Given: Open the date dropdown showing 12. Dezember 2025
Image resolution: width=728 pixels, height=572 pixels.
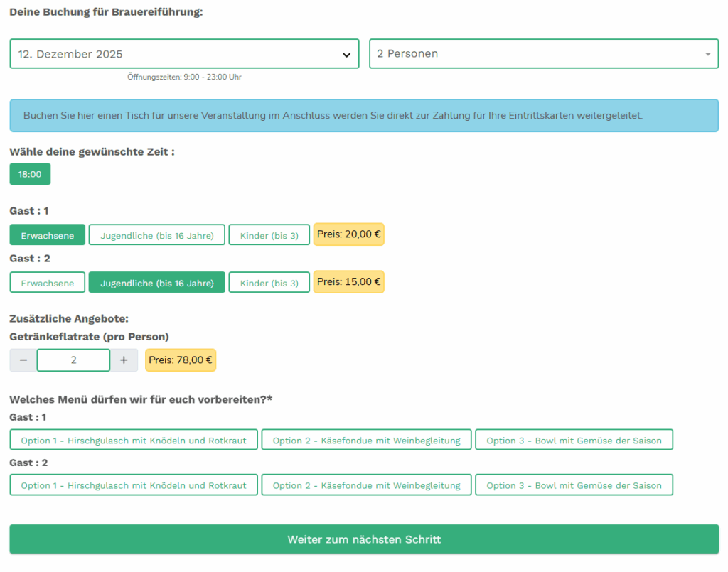Looking at the screenshot, I should 184,54.
